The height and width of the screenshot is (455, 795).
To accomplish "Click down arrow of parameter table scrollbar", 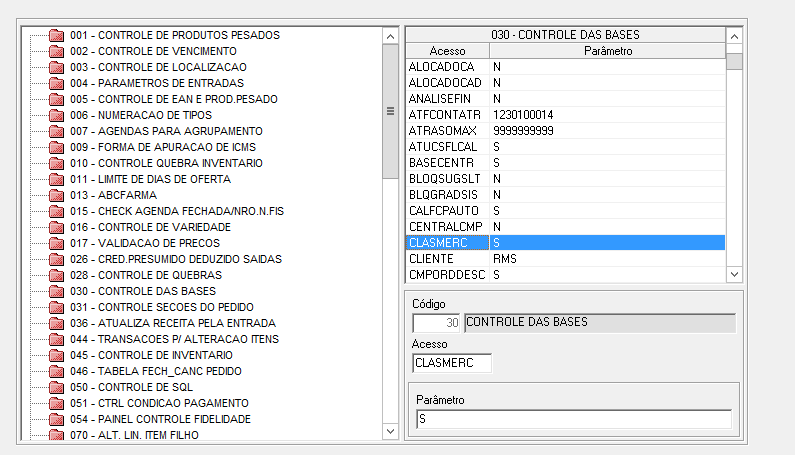I will (734, 274).
